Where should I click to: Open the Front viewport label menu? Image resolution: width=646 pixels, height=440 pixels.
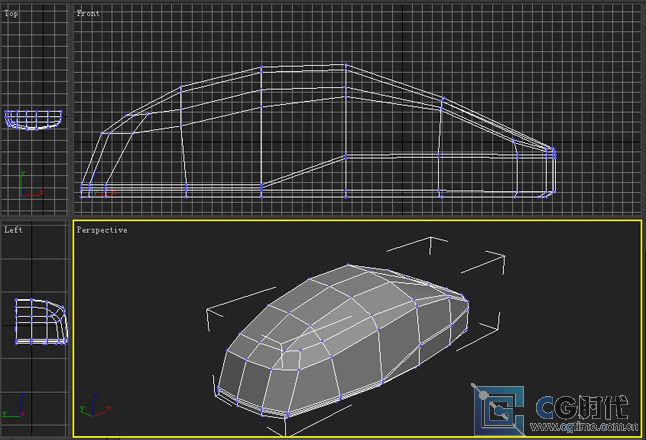tap(88, 14)
